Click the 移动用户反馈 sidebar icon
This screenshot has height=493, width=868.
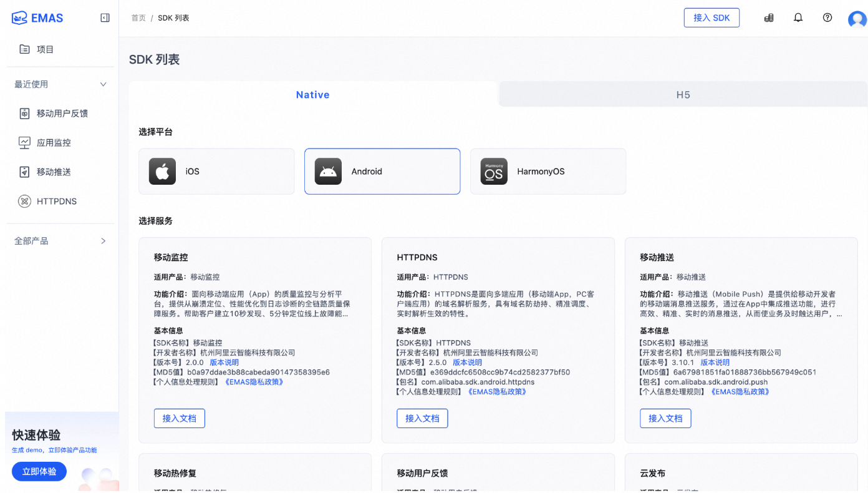point(24,114)
